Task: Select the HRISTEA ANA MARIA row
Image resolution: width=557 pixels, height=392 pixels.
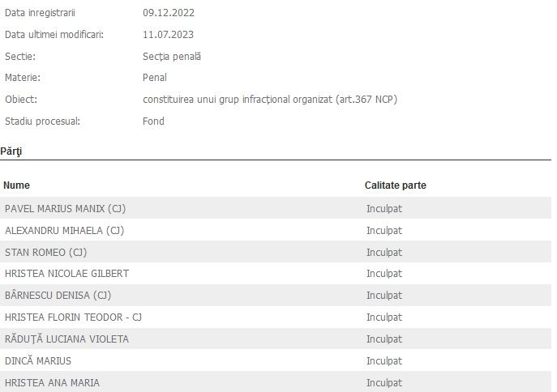Action: pyautogui.click(x=52, y=382)
